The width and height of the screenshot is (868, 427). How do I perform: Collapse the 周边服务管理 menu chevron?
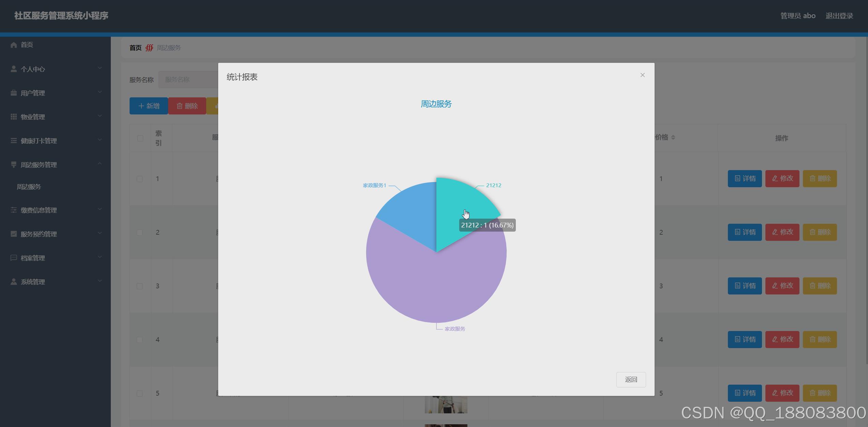pyautogui.click(x=100, y=164)
